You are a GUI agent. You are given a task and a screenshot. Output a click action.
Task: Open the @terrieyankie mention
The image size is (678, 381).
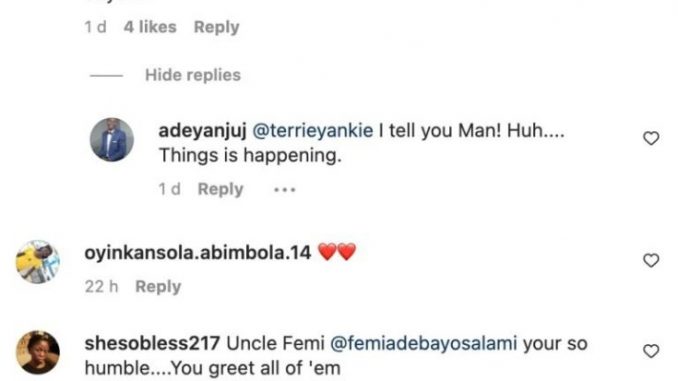tap(312, 131)
